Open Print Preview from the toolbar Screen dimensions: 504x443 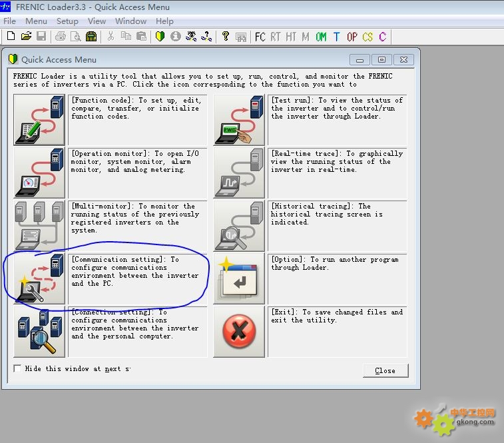pos(76,37)
